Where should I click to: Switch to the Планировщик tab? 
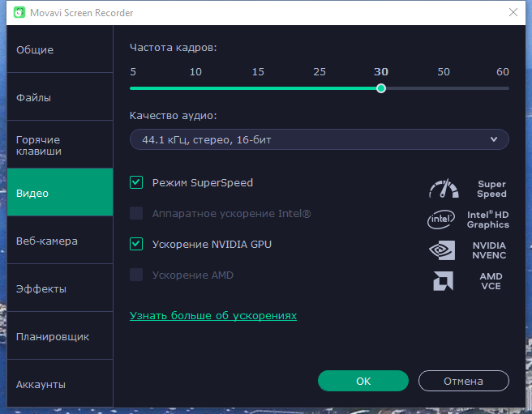tap(60, 336)
